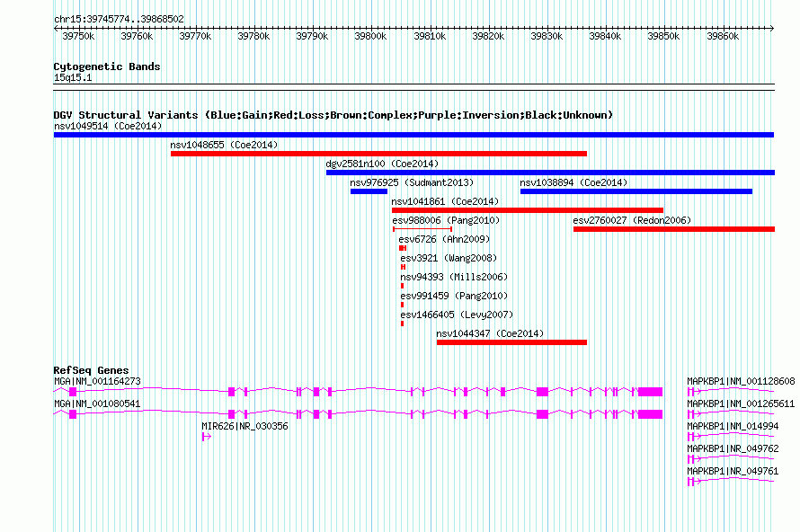Screen dimensions: 800x532
Task: Click the esv2760027 (Redon2006) text label
Action: [632, 220]
